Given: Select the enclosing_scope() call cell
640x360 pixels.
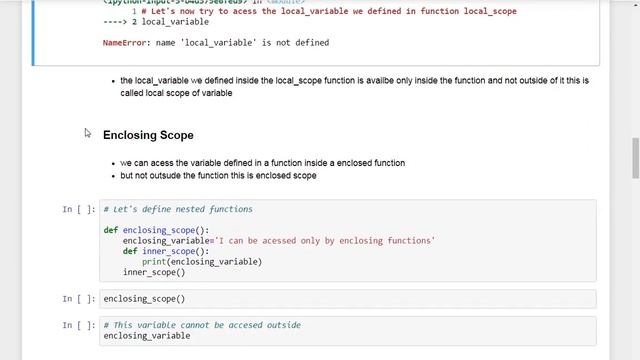Looking at the screenshot, I should pyautogui.click(x=348, y=299).
